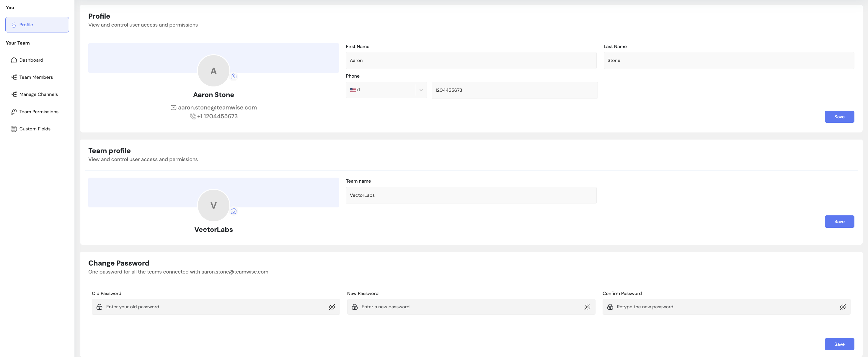The width and height of the screenshot is (868, 357).
Task: Click the Team Members hierarchy icon
Action: tap(14, 78)
